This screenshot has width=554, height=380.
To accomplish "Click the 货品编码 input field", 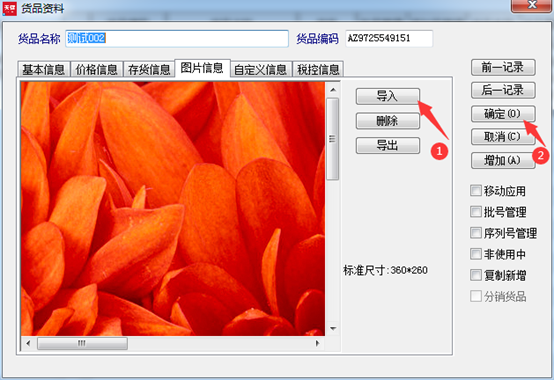I will 389,38.
